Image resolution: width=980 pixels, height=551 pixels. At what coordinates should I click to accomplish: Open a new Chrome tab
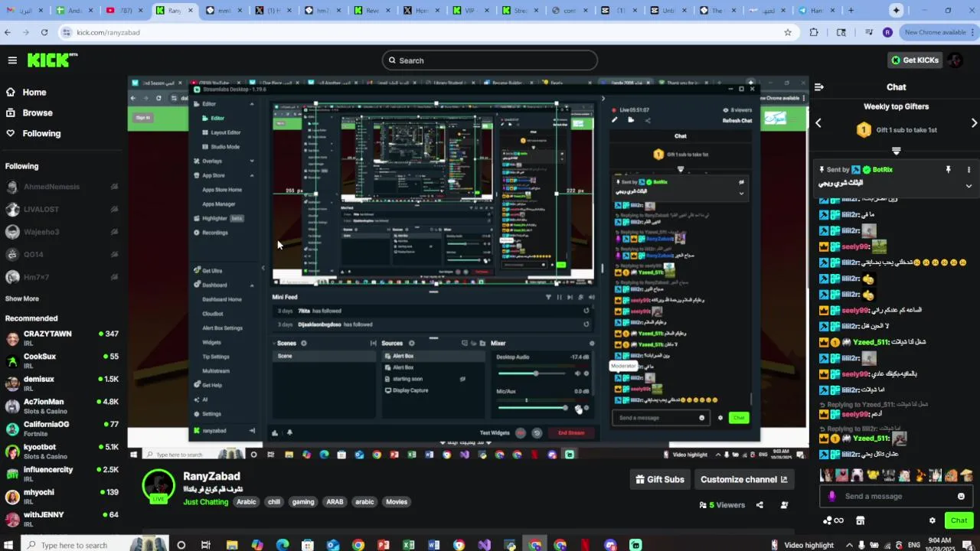pyautogui.click(x=851, y=11)
